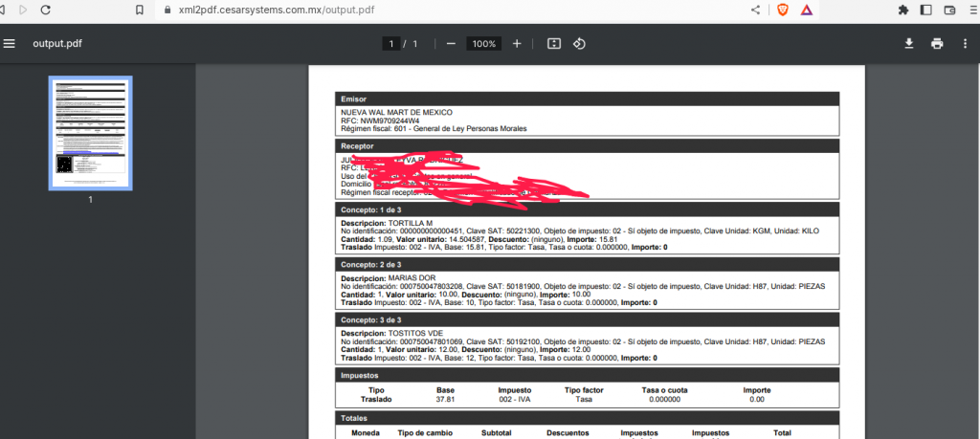Viewport: 980px width, 439px height.
Task: Open the browser main menu
Action: tap(971, 10)
